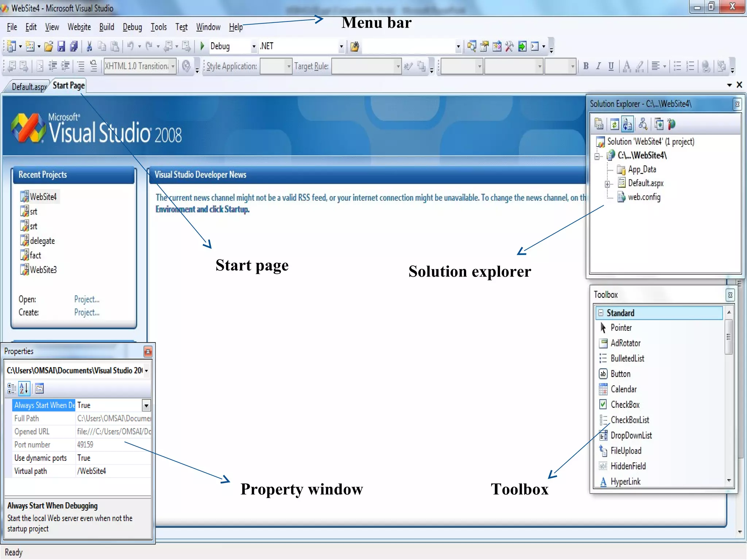The image size is (747, 560).
Task: Click the Bold formatting icon
Action: [x=586, y=66]
